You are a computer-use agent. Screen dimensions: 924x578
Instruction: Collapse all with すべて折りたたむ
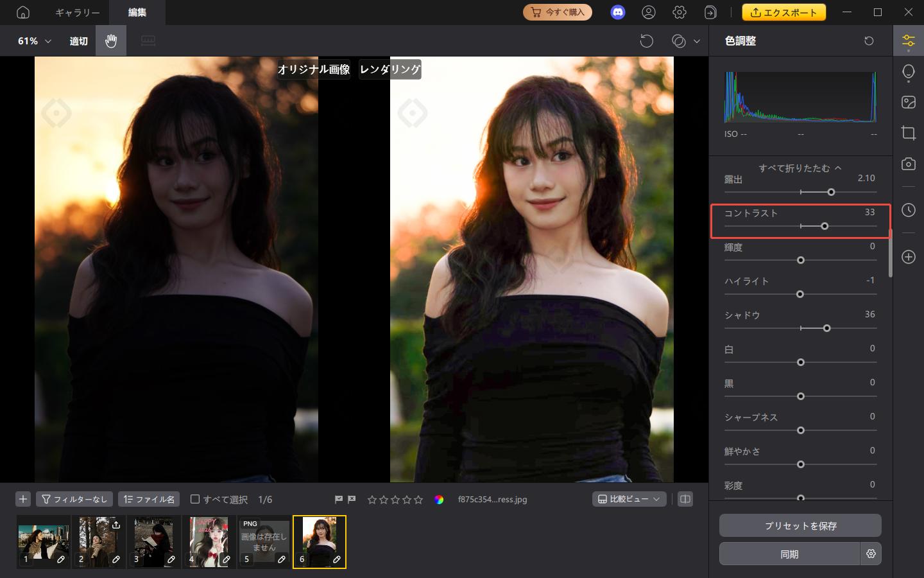(x=800, y=168)
